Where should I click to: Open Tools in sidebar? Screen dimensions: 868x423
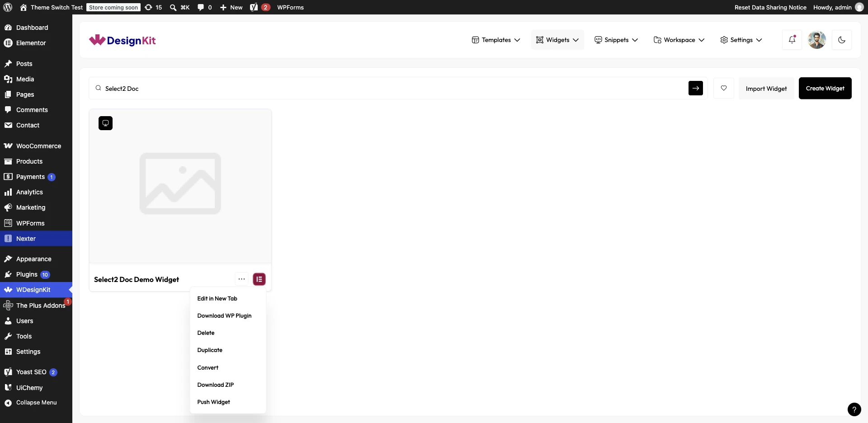pyautogui.click(x=36, y=336)
